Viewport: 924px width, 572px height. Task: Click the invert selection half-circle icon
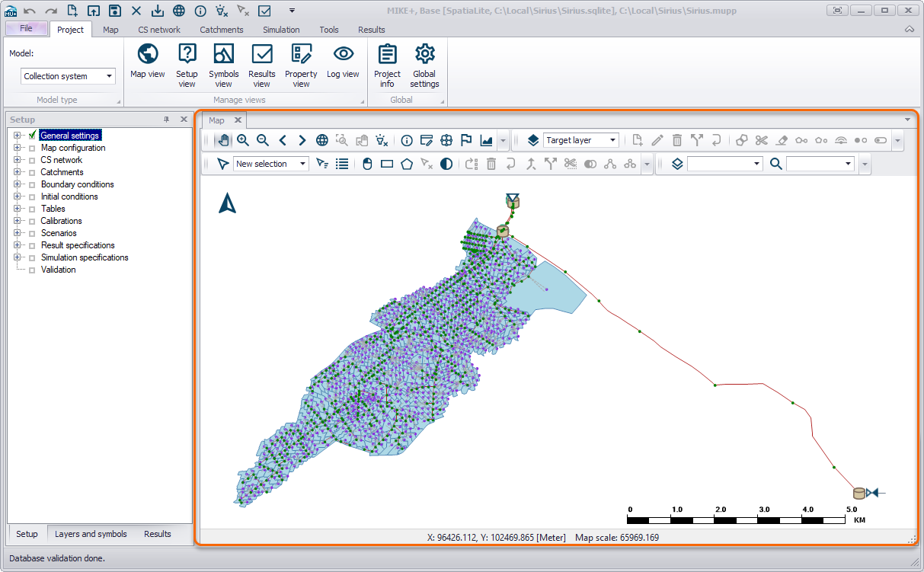(446, 164)
